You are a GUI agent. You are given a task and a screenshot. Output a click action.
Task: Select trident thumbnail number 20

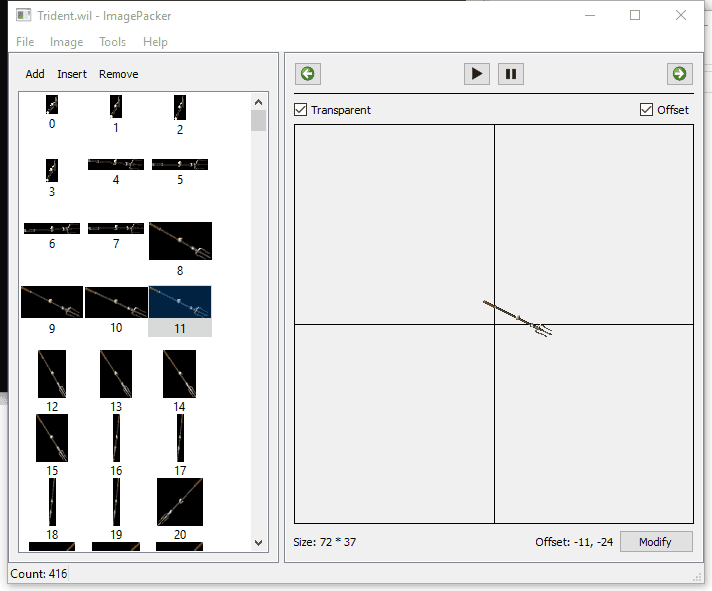[180, 502]
